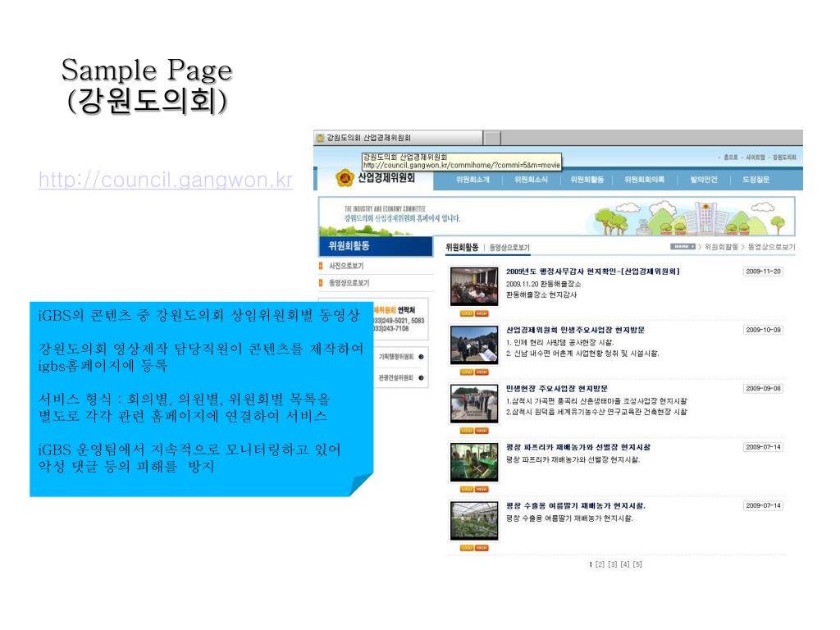Go to the 관광건설위원회 committee link
This screenshot has width=840, height=630.
click(x=396, y=377)
